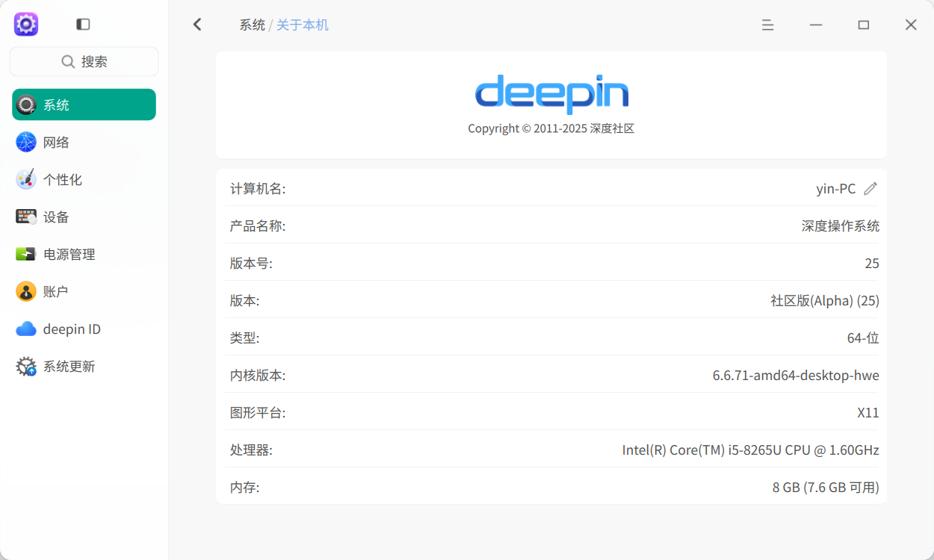Screen dimensions: 934x560
Task: Click the 关于本机 breadcrumb
Action: coord(303,25)
